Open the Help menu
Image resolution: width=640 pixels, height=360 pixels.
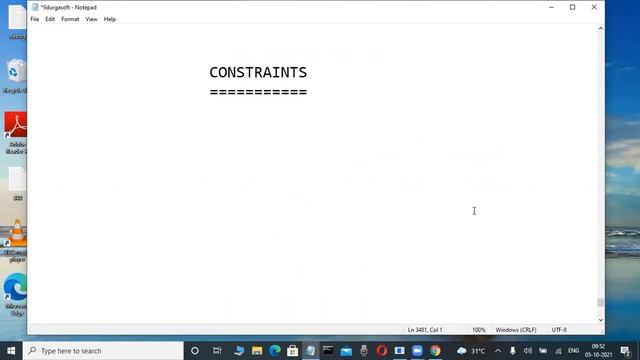coord(110,19)
